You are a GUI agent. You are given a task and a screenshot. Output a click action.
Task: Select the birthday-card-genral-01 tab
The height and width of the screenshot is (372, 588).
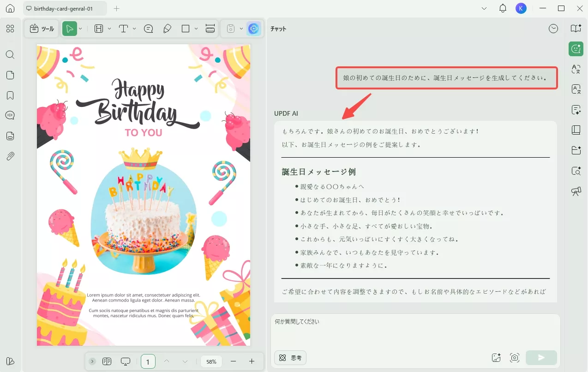click(65, 8)
